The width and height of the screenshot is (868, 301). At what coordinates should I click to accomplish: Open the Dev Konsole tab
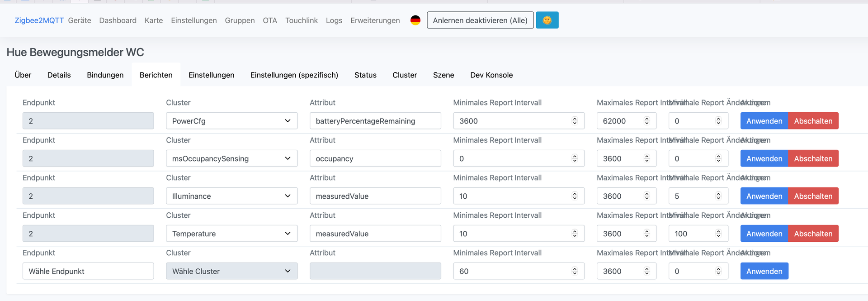491,75
